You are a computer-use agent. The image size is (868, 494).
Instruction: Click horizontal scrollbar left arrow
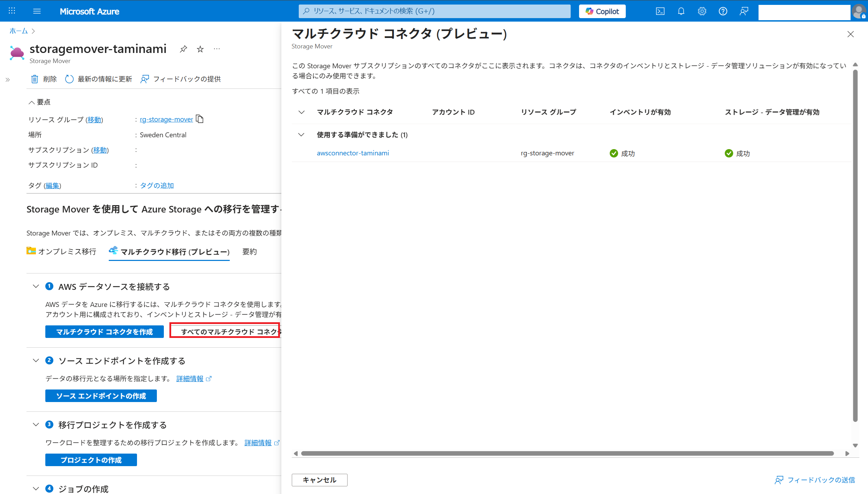296,454
